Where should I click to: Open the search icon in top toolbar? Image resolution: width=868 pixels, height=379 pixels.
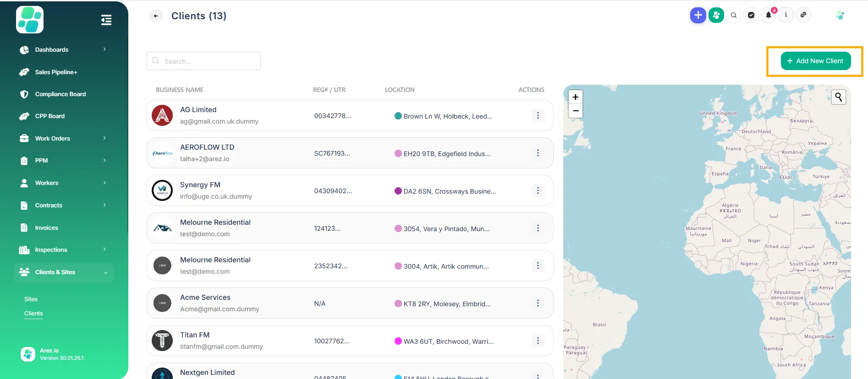pos(734,15)
